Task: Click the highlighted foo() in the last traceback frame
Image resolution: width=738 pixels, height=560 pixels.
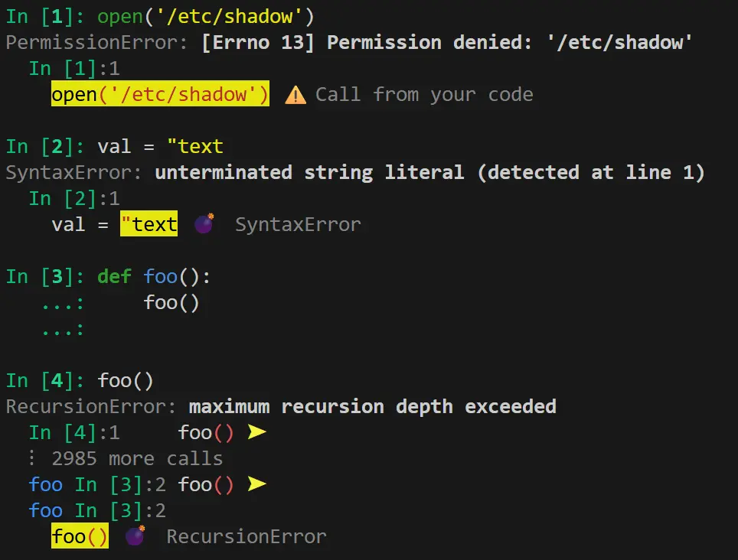Action: pyautogui.click(x=79, y=536)
